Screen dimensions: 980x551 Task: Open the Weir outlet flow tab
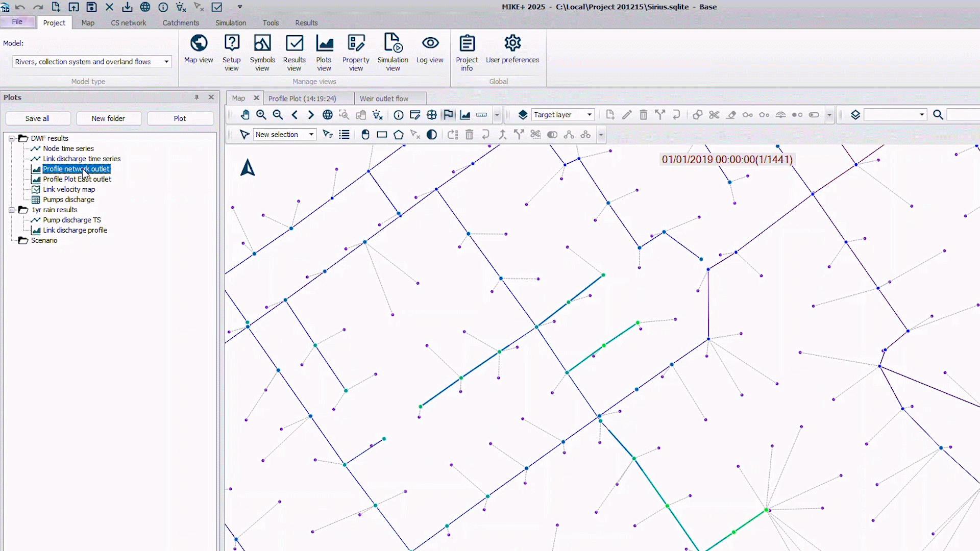pos(384,98)
